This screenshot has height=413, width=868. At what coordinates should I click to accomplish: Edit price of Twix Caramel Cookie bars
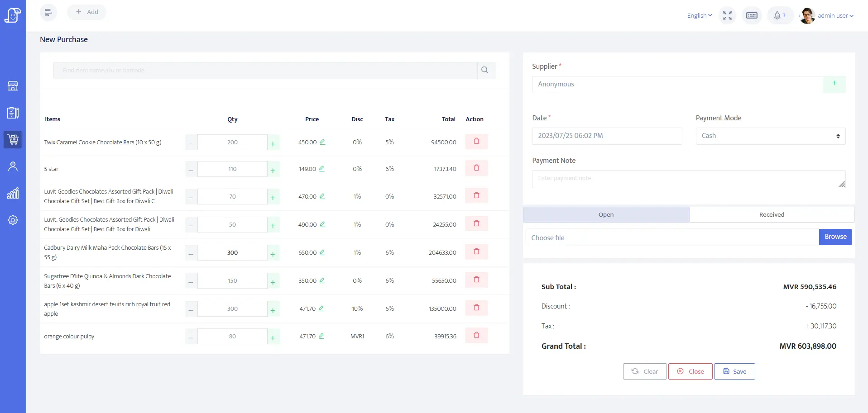(322, 142)
